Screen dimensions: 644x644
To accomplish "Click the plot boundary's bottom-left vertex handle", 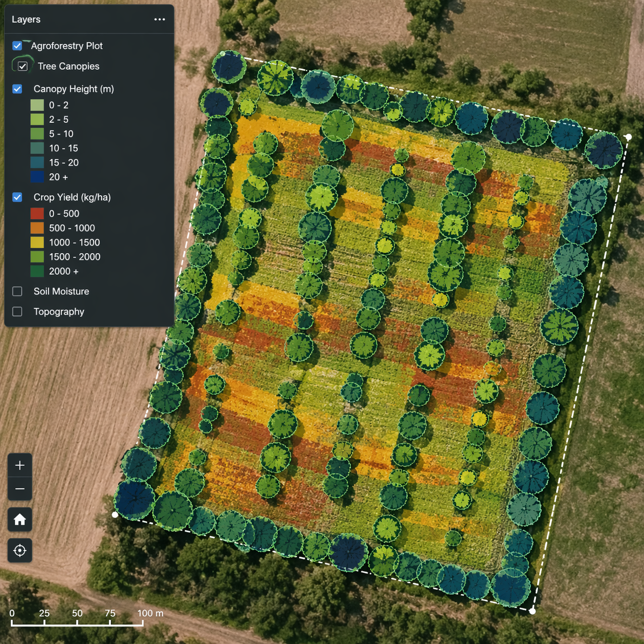I will pyautogui.click(x=115, y=514).
